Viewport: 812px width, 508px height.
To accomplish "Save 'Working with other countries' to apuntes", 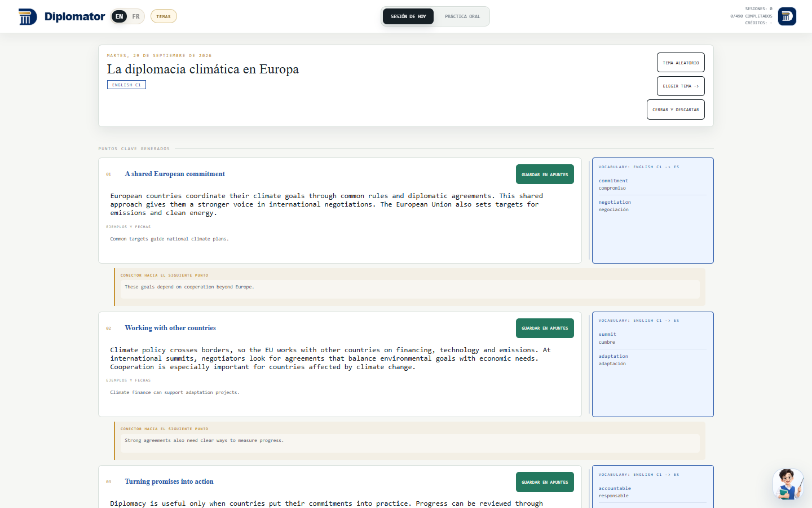I will 545,328.
